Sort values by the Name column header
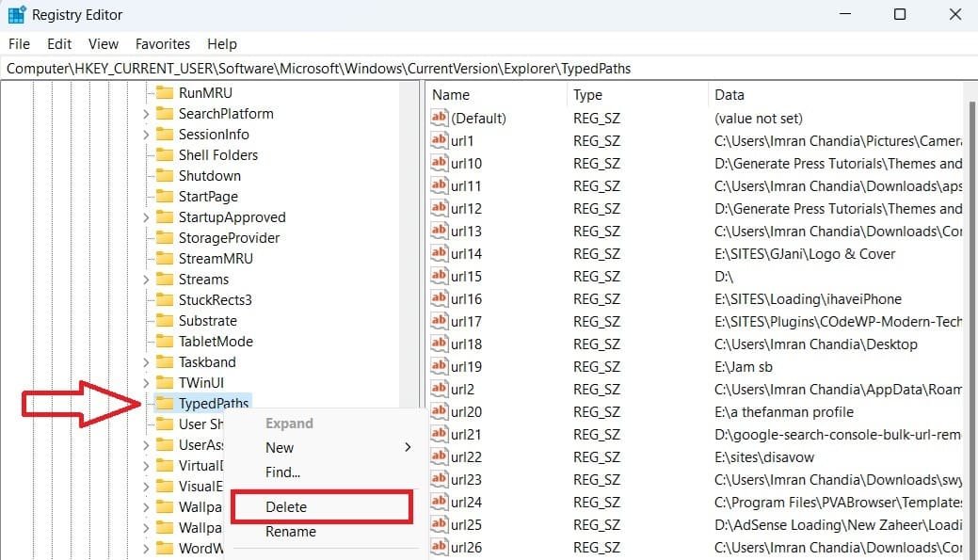 point(451,95)
